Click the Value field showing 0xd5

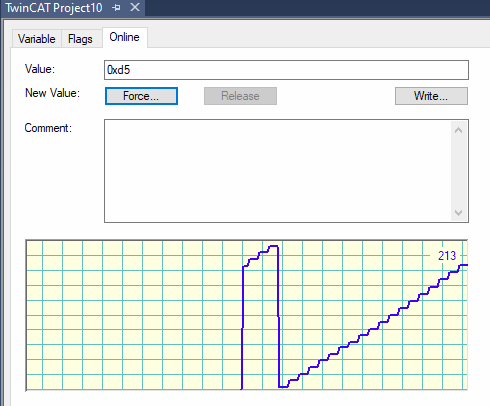click(x=286, y=70)
